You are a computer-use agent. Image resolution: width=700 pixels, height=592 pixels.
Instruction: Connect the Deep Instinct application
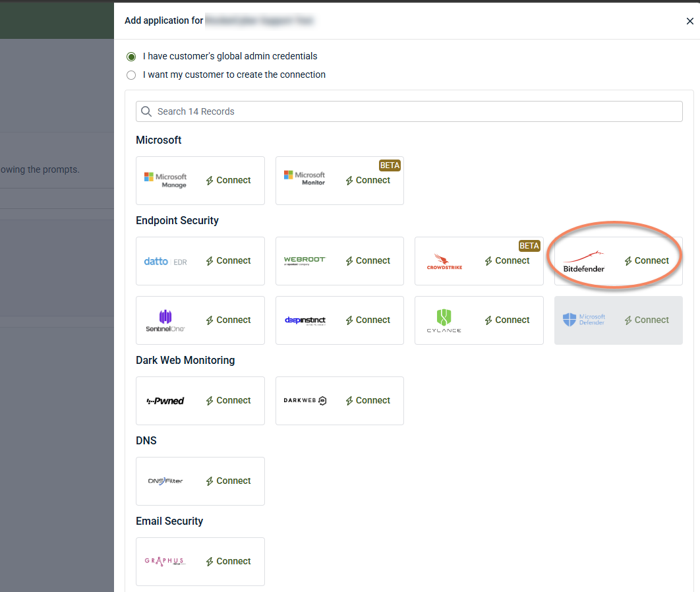coord(368,320)
